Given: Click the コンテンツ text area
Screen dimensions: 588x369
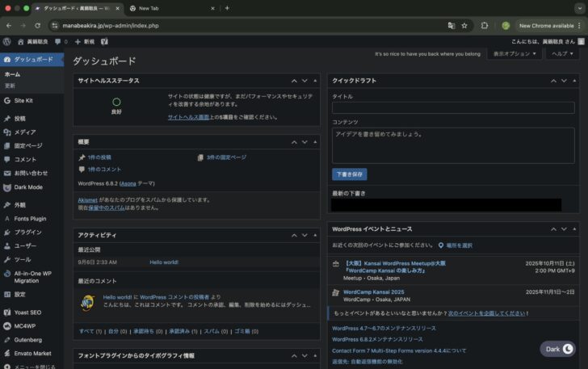Looking at the screenshot, I should coord(453,145).
